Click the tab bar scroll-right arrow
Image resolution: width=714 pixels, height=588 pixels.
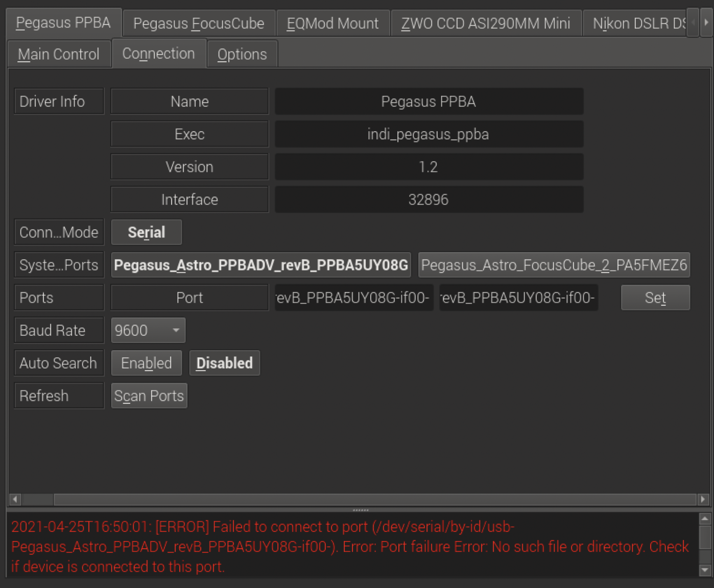706,22
